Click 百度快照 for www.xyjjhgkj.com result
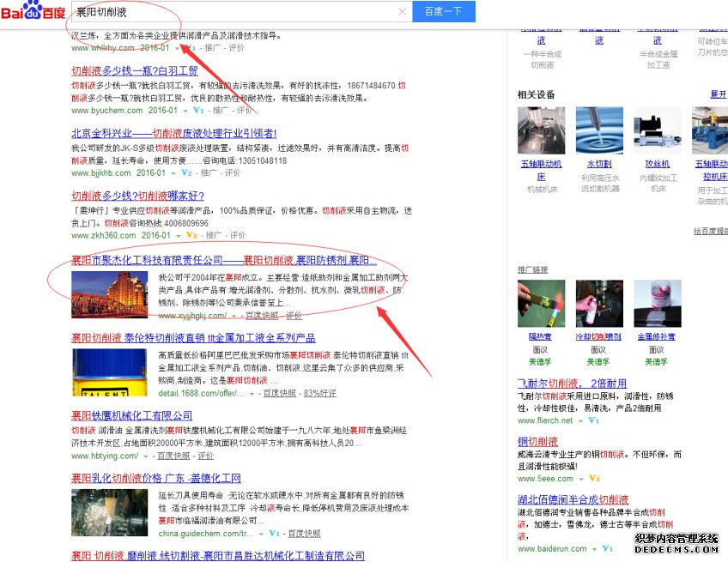 click(262, 316)
